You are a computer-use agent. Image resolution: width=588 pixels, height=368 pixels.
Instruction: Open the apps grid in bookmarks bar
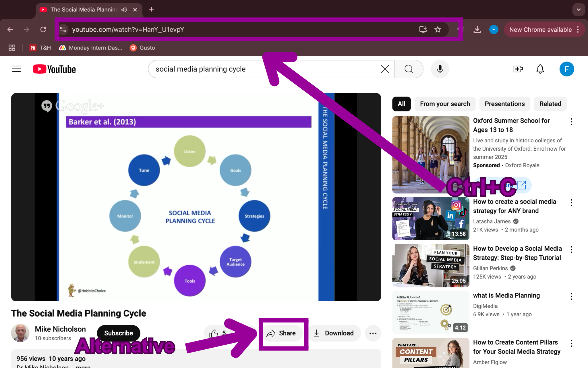pyautogui.click(x=12, y=48)
